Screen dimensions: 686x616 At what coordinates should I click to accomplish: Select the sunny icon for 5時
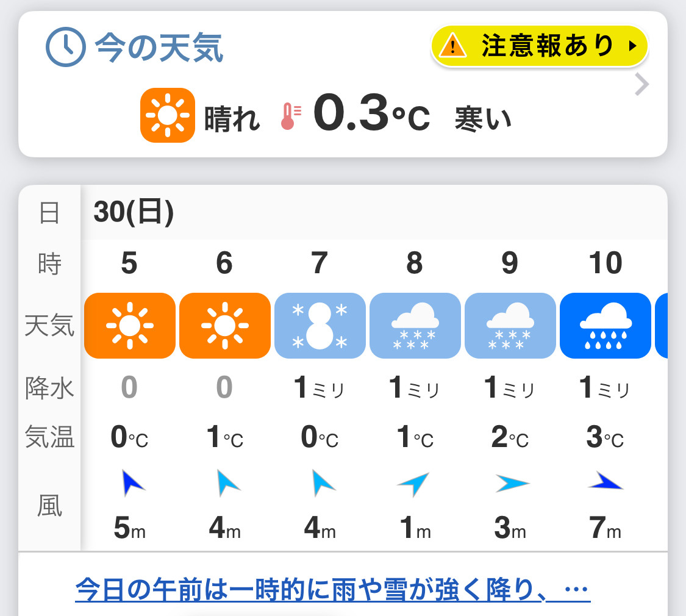[129, 326]
